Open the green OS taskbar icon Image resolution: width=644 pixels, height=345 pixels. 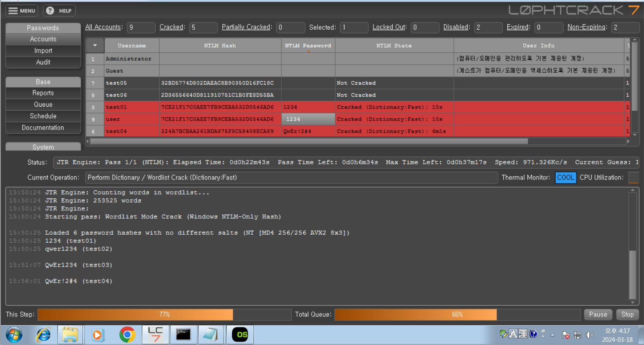tap(240, 335)
